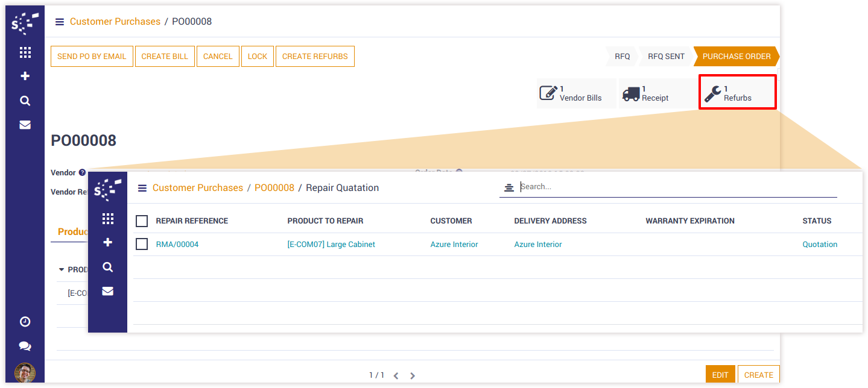Image resolution: width=868 pixels, height=388 pixels.
Task: Click the Search input field
Action: point(676,187)
